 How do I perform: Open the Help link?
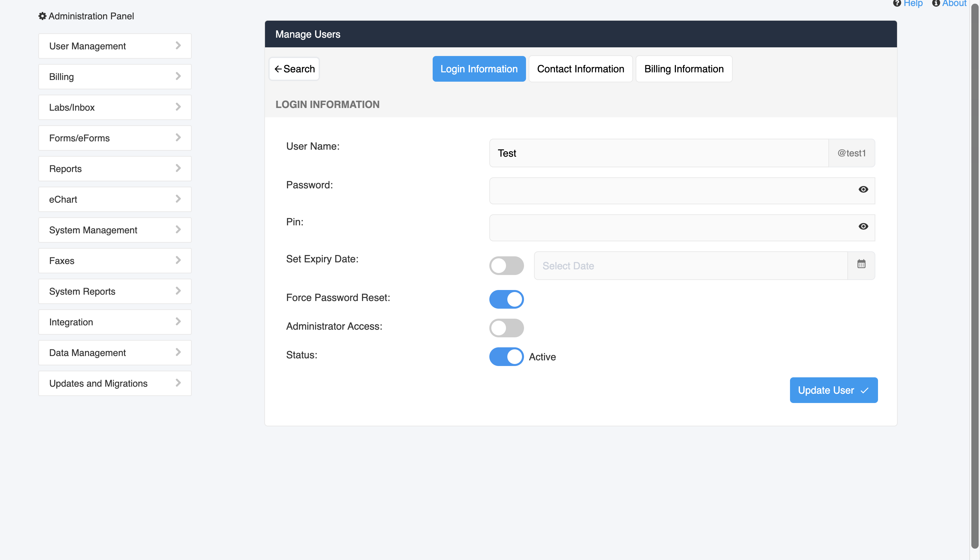[913, 3]
